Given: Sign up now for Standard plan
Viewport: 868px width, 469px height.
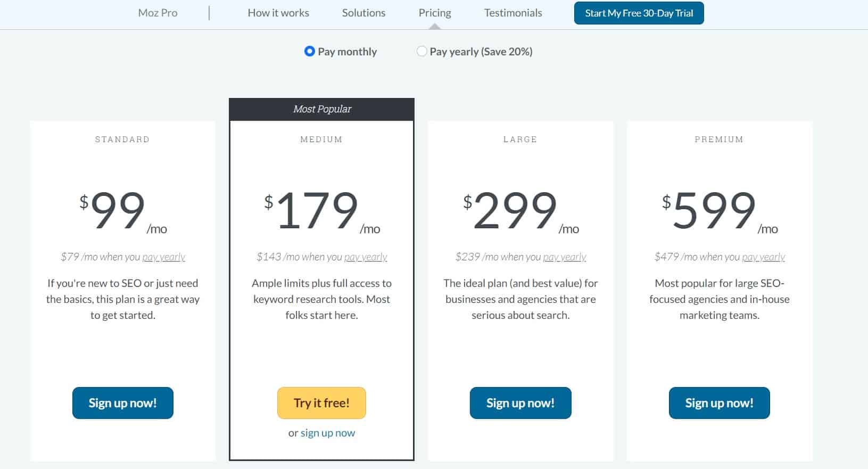Looking at the screenshot, I should tap(123, 403).
